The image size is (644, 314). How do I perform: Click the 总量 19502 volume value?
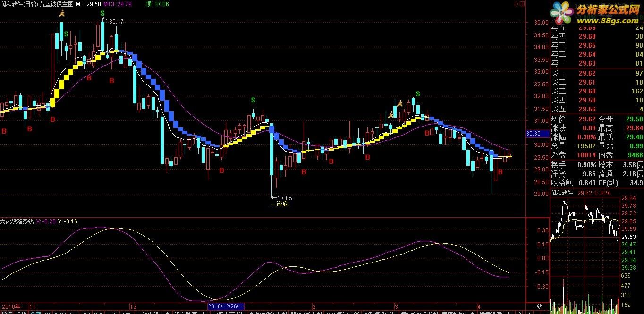(586, 146)
